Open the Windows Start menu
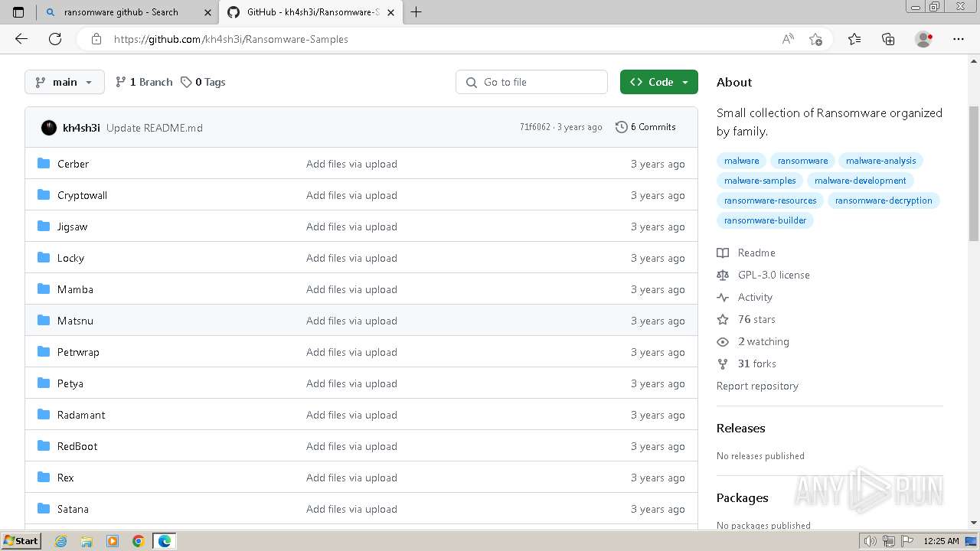 [21, 540]
